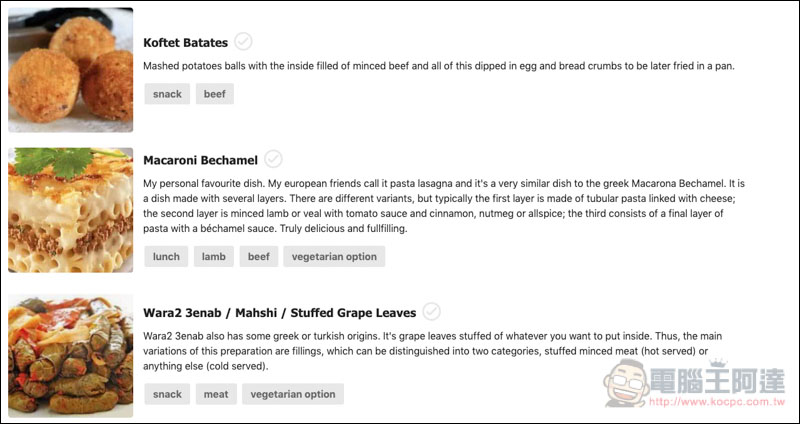This screenshot has height=424, width=800.
Task: Select the lunch tag under Macaroni Bechamel
Action: 166,257
